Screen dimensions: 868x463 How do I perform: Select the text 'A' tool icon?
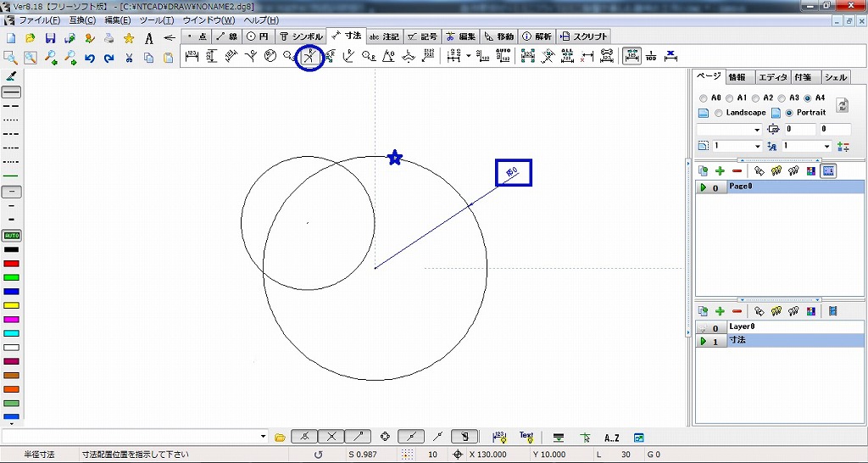point(149,38)
